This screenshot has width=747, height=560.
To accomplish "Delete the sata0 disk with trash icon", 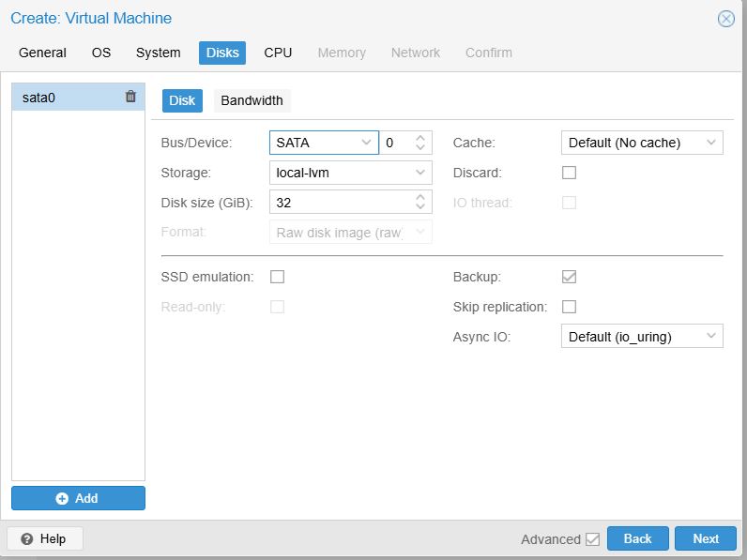I will click(130, 97).
